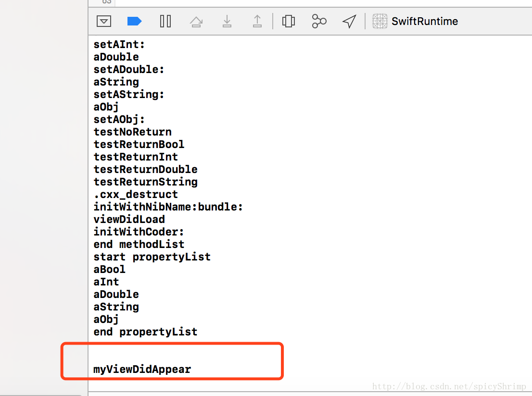Click the Step Over icon
The image size is (532, 396).
(x=196, y=22)
